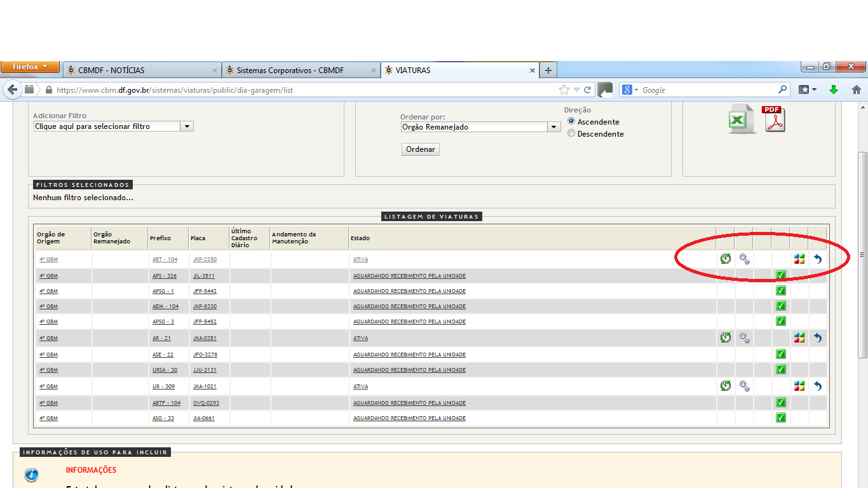Close the CBMDF - NOTÍCIAS tab
This screenshot has height=488, width=868.
(215, 71)
